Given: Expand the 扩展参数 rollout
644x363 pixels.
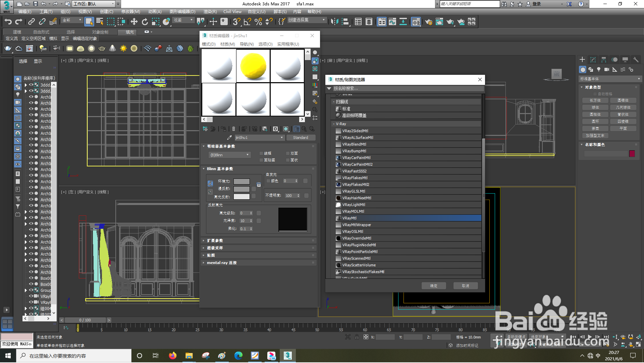Looking at the screenshot, I should [215, 241].
